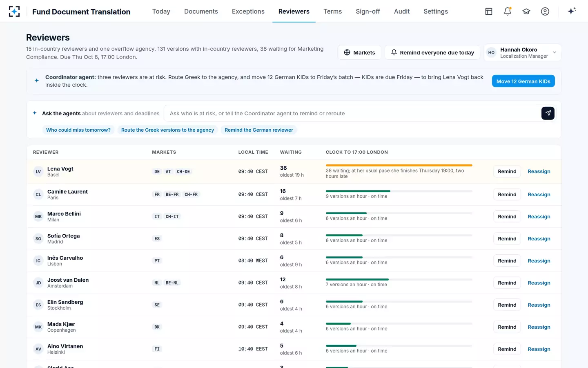Click Lena Vogt's orange clock progress bar
This screenshot has width=588, height=368.
(399, 165)
